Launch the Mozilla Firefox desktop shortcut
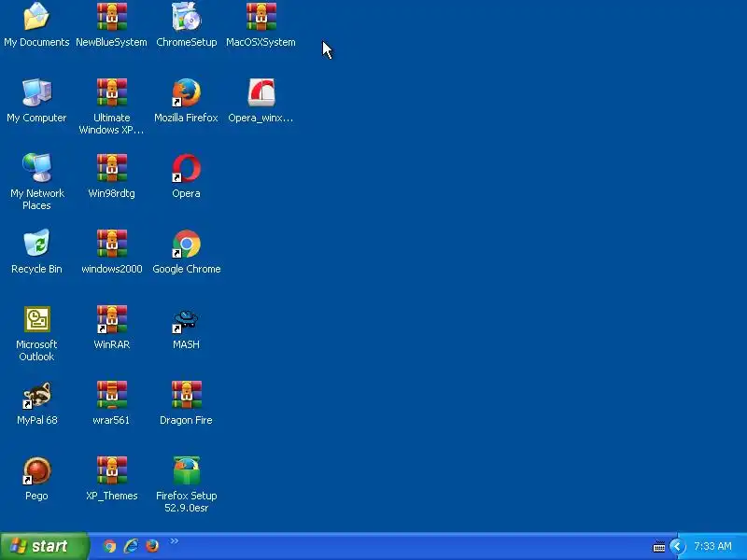The image size is (747, 560). 186,92
